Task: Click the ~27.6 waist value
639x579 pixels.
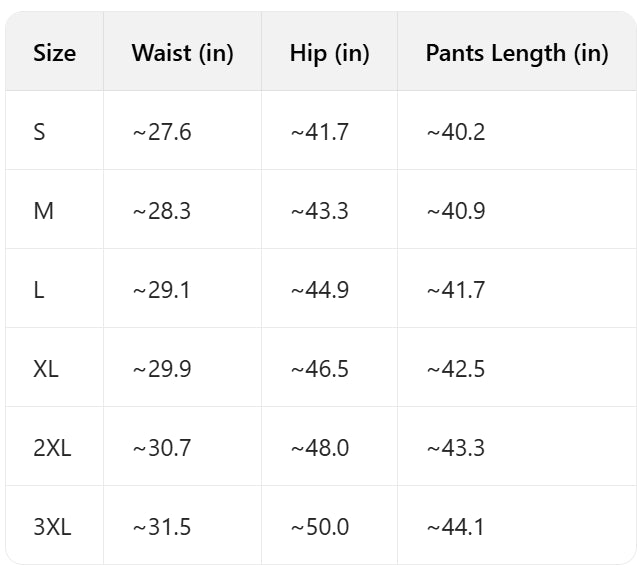Action: point(161,132)
